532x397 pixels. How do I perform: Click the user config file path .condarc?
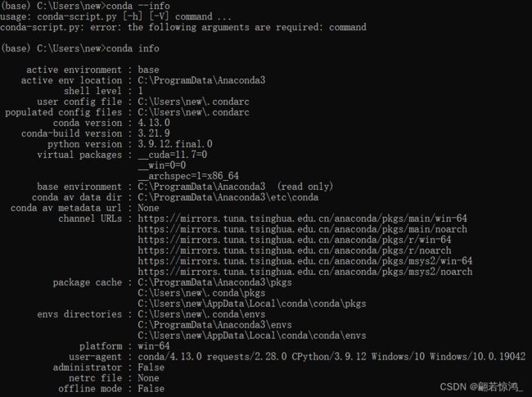(193, 102)
